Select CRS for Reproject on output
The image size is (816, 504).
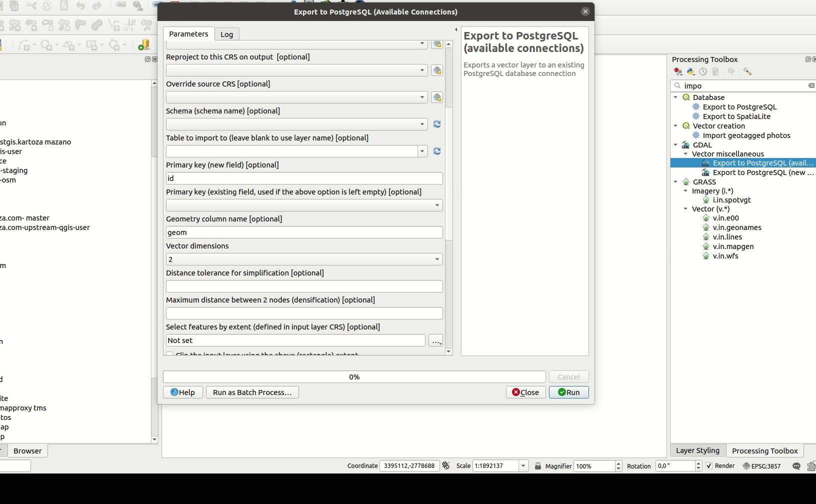click(436, 70)
